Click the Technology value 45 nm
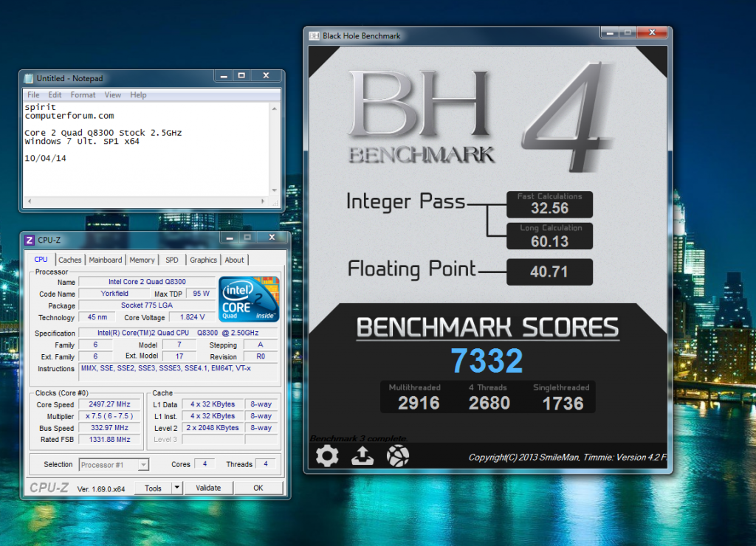This screenshot has height=546, width=756. (97, 317)
